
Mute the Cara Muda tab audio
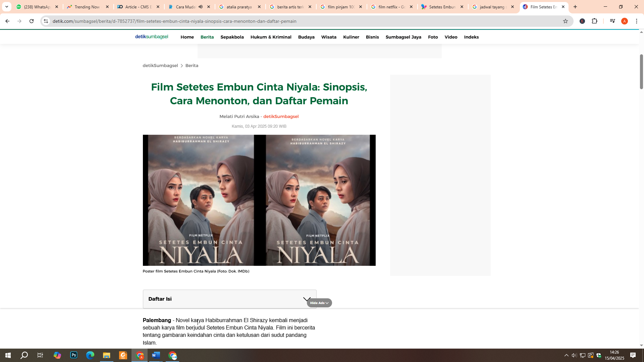201,7
